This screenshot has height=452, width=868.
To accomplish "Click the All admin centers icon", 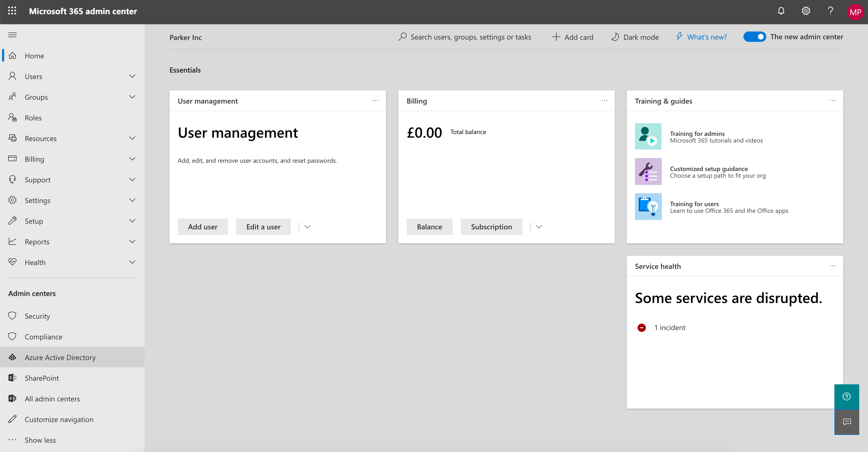I will click(12, 399).
